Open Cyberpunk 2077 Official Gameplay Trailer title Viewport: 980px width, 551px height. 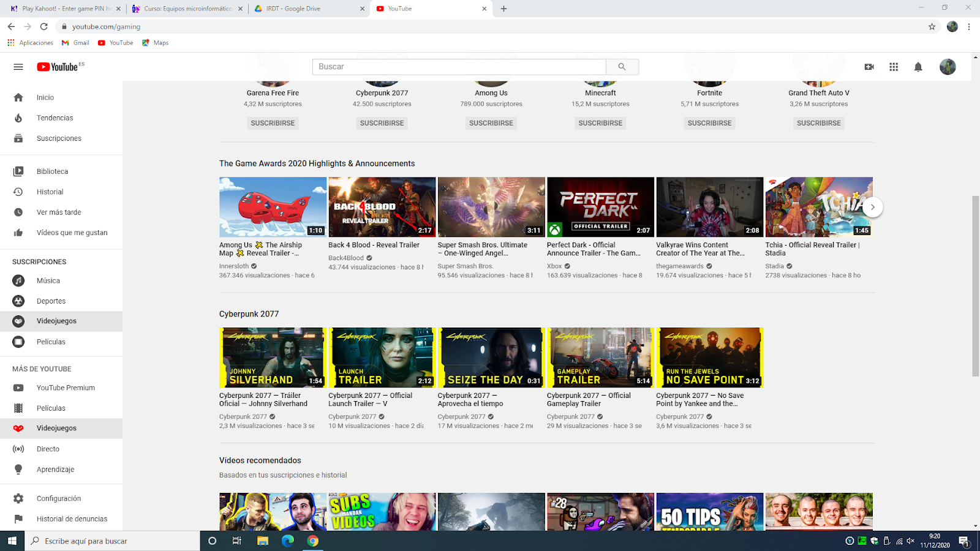589,399
